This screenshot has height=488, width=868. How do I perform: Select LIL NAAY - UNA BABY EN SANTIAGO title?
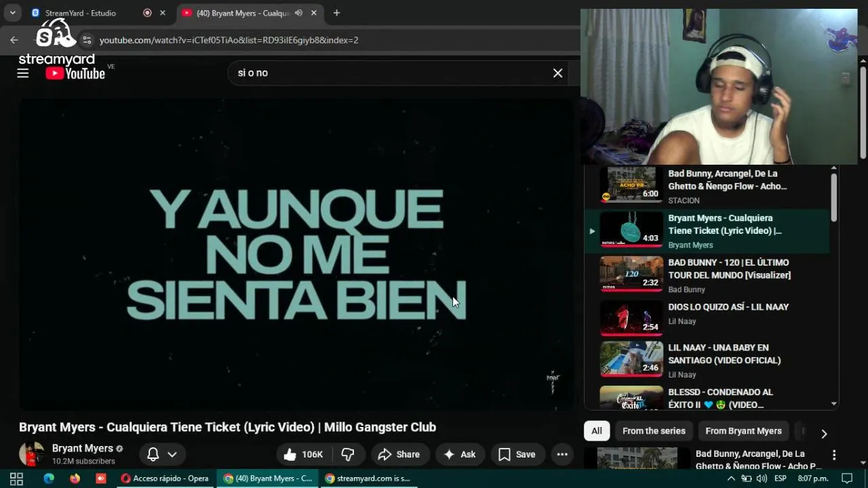[x=724, y=354]
